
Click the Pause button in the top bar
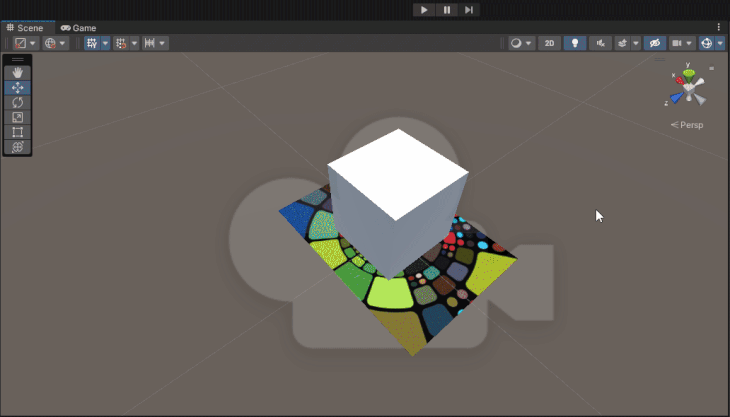tap(446, 10)
